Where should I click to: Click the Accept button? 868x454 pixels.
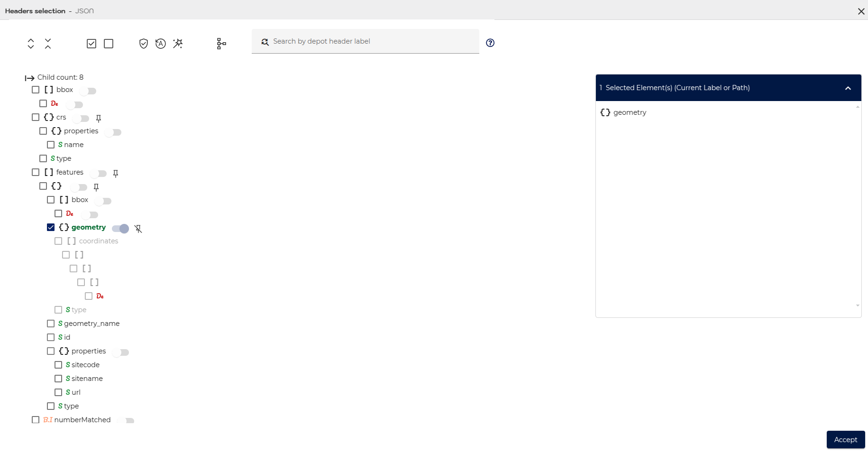pyautogui.click(x=846, y=440)
